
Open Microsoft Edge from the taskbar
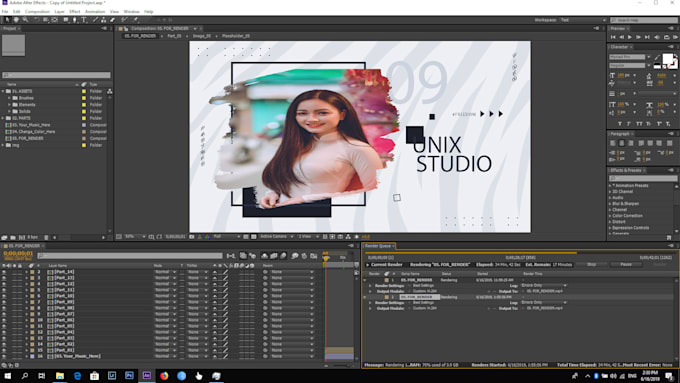pyautogui.click(x=77, y=376)
